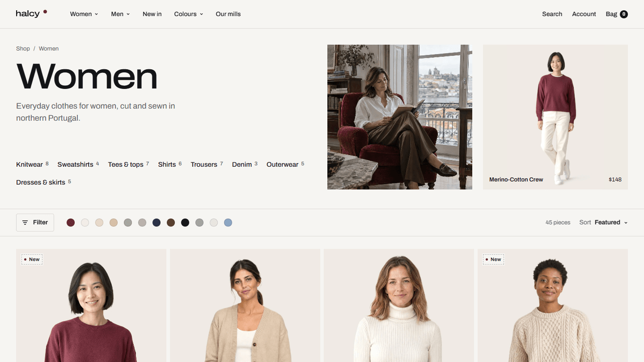Click the bag item count badge
The image size is (644, 362).
tap(624, 14)
